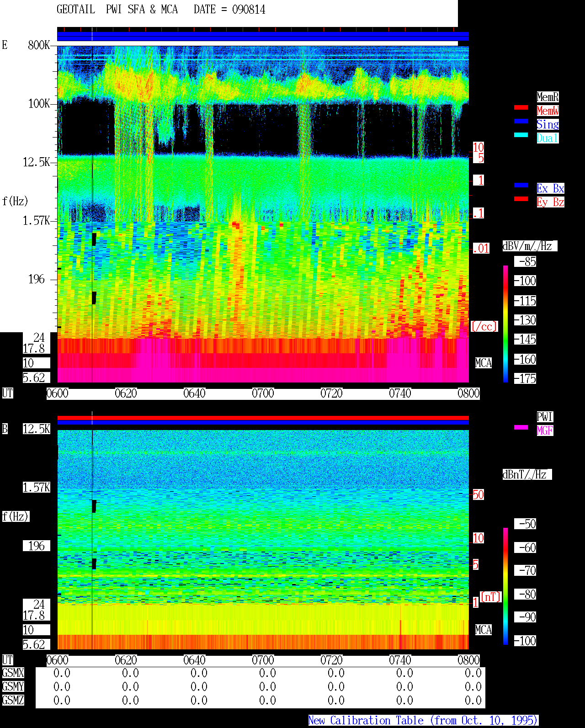Click the dBnT/√Hz color scale bar
Viewport: 585px width, 728px height.
(505, 586)
